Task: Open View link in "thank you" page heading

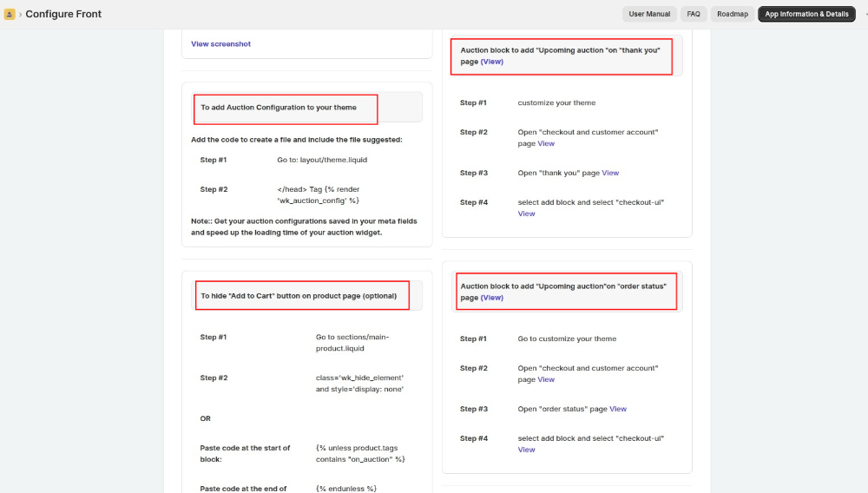Action: pyautogui.click(x=491, y=62)
